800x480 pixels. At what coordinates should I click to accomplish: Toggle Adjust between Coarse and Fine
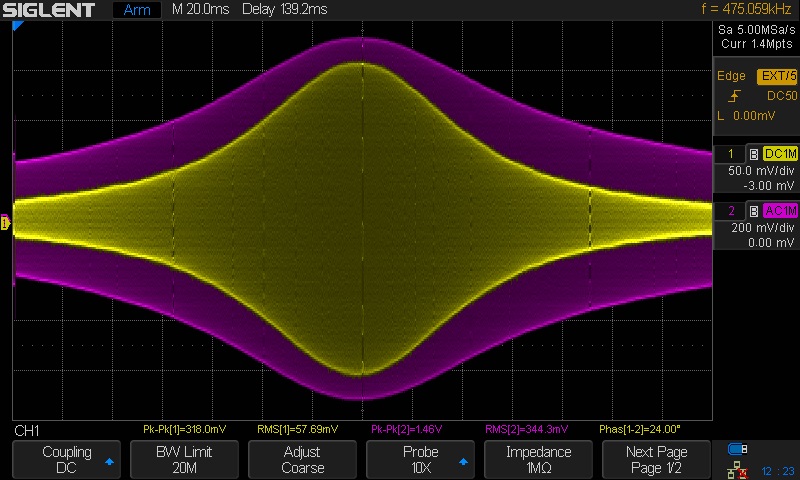[x=302, y=460]
